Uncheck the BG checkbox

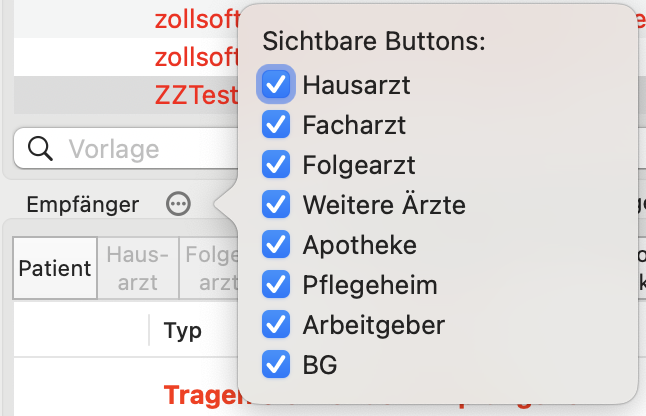(x=275, y=365)
